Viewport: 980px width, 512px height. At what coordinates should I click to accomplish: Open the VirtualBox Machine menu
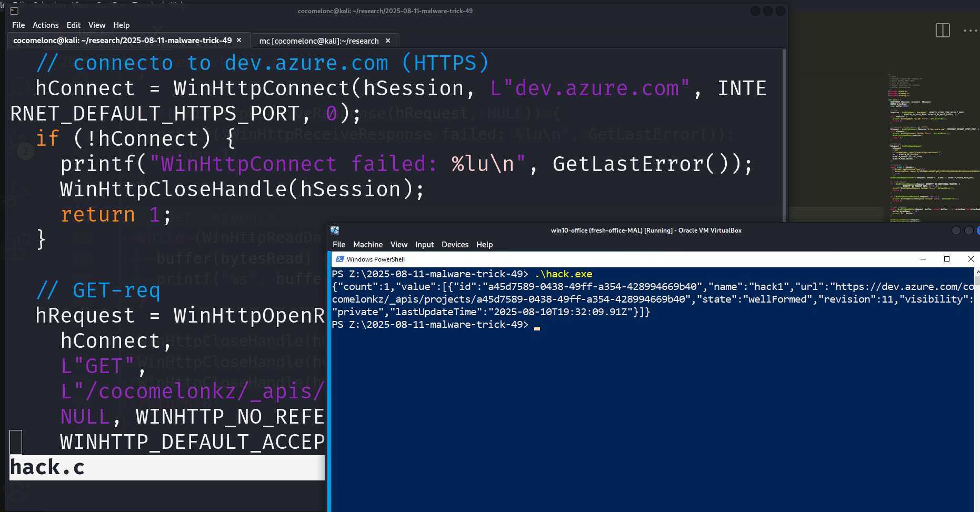368,245
